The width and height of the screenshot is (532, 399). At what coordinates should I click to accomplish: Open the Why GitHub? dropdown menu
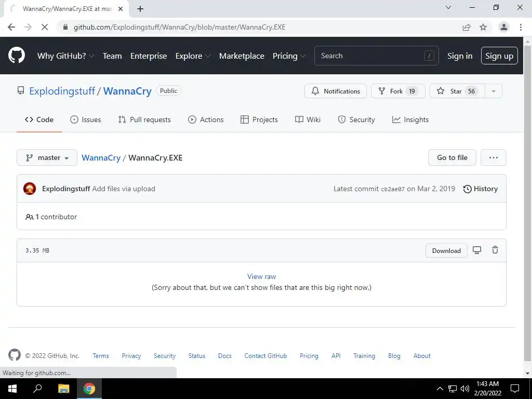pos(65,56)
